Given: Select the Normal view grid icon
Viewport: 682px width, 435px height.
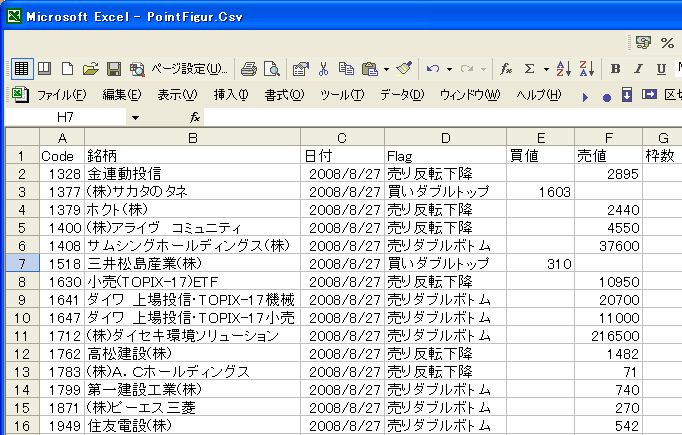Looking at the screenshot, I should 21,69.
